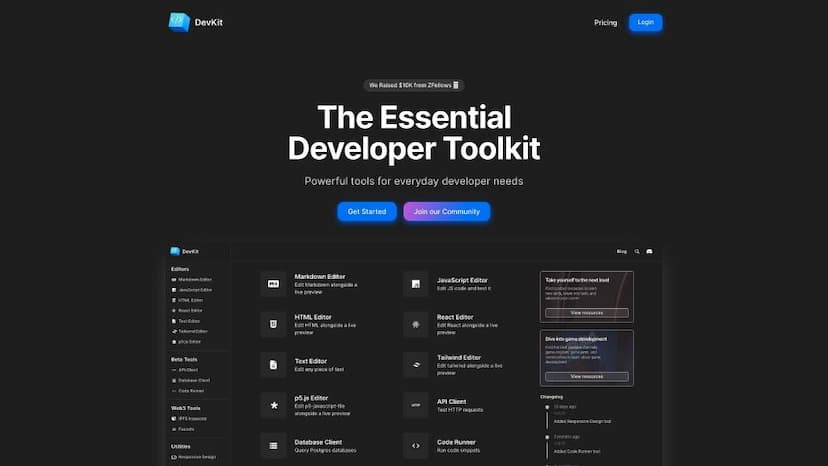
Task: Select Faucets in the sidebar
Action: pyautogui.click(x=183, y=429)
